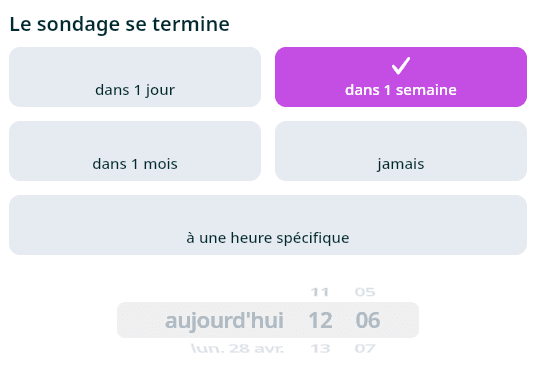Viewport: 537px width, 372px height.
Task: Click selected minute 06 in the picker
Action: (x=368, y=321)
